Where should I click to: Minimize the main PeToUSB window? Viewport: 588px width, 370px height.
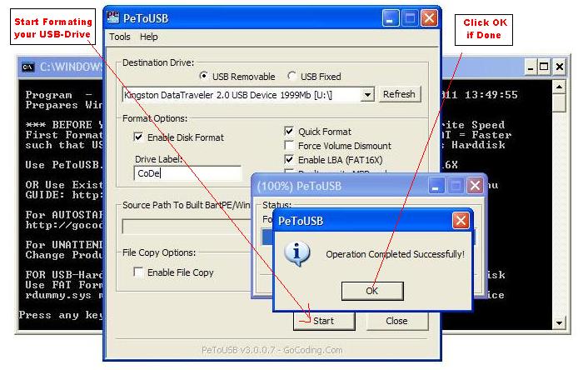pyautogui.click(x=390, y=17)
